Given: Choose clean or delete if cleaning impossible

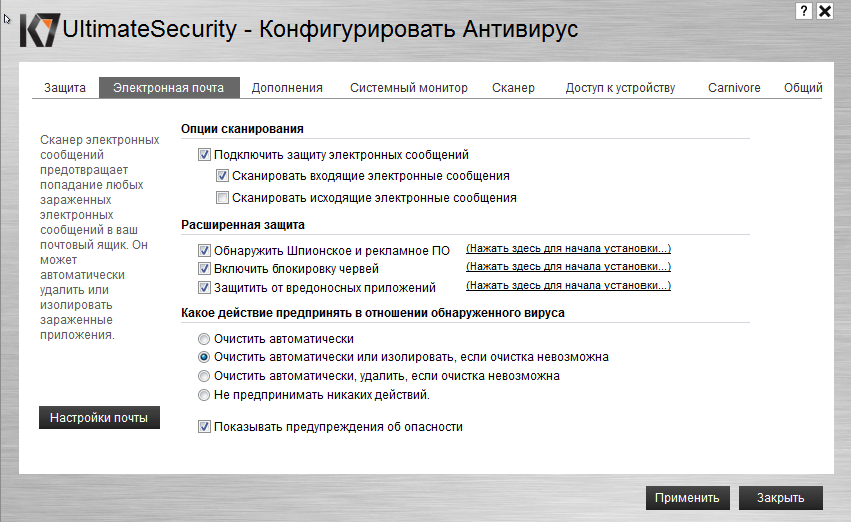Looking at the screenshot, I should 205,376.
